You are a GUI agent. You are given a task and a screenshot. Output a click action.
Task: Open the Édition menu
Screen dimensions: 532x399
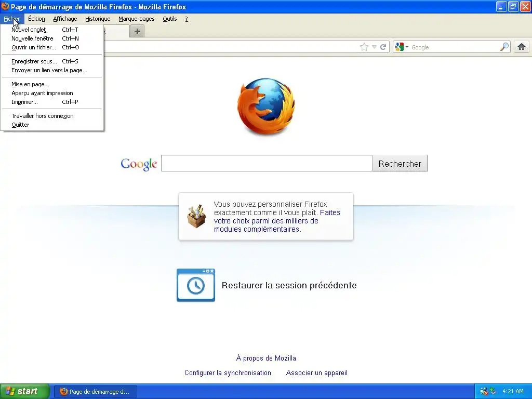pos(37,19)
